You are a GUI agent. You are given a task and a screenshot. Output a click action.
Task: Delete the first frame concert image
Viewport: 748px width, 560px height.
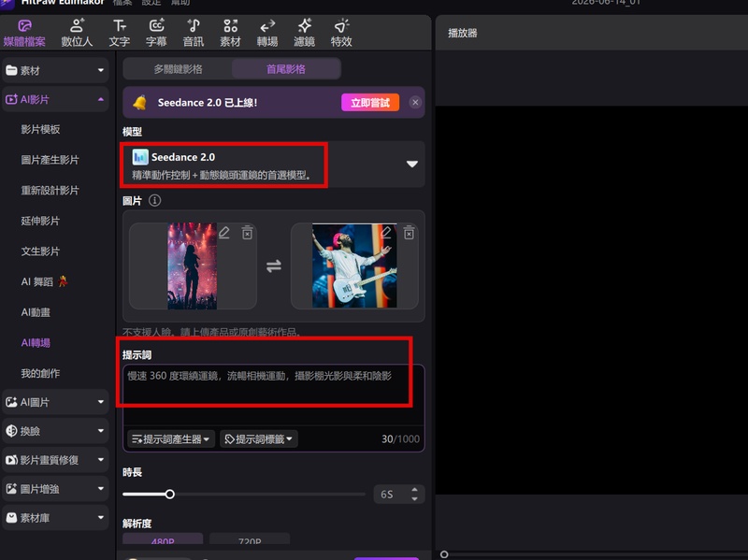[247, 233]
